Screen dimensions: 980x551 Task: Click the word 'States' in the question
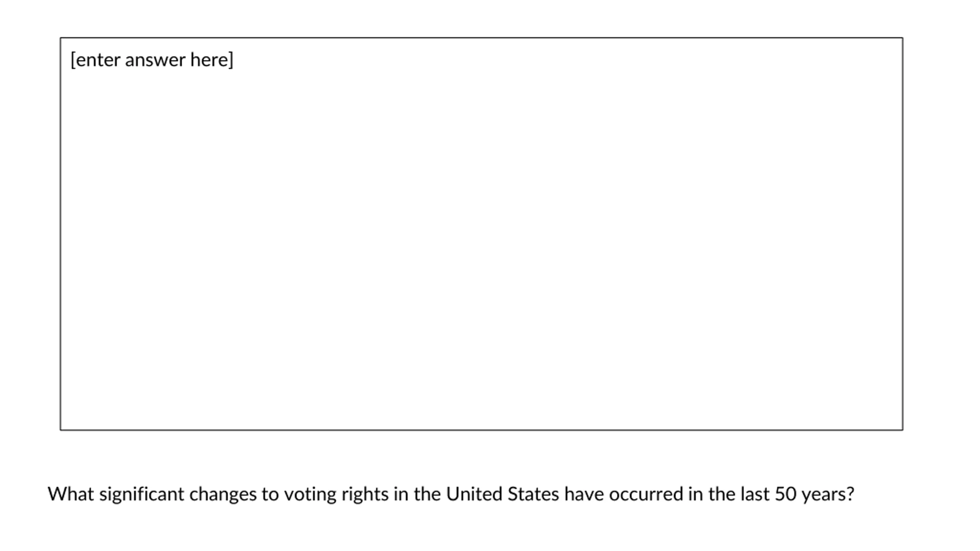[x=533, y=494]
